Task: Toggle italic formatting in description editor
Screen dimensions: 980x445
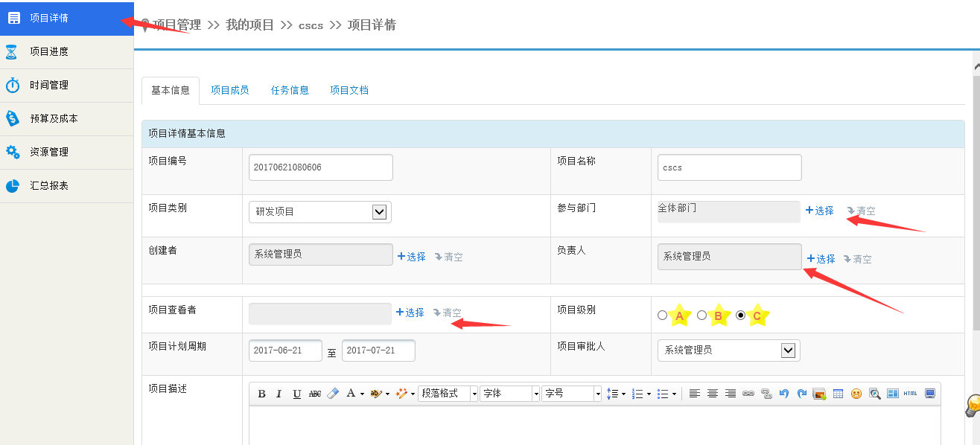Action: tap(279, 394)
